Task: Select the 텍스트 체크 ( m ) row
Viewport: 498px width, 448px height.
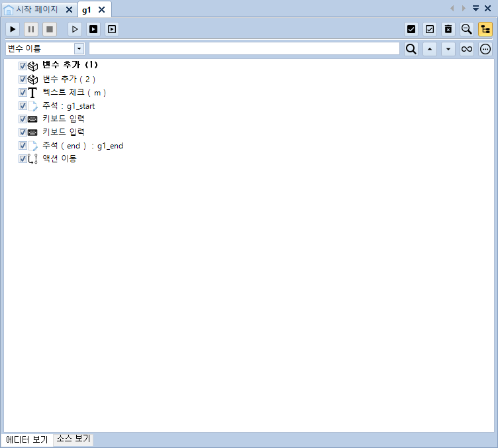Action: 74,93
